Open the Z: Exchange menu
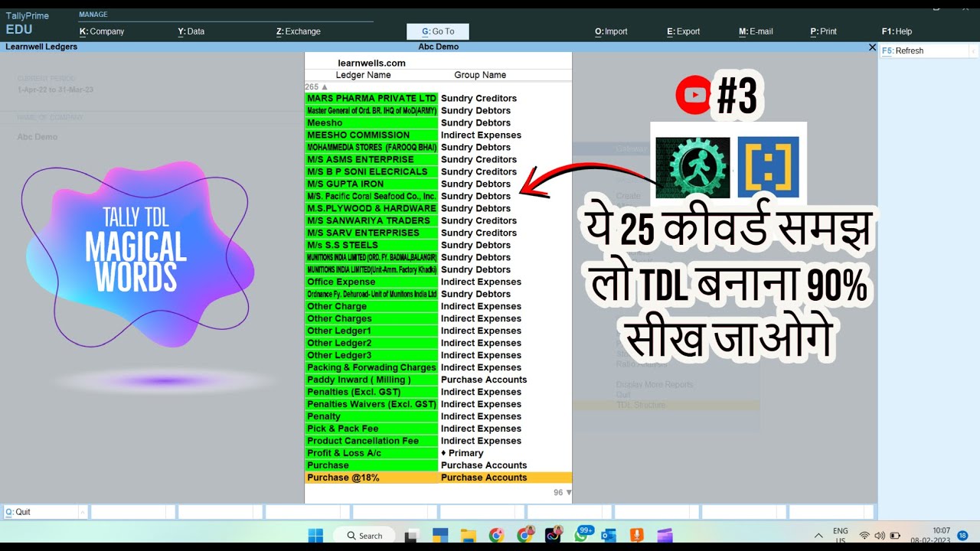The width and height of the screenshot is (980, 551). point(299,31)
